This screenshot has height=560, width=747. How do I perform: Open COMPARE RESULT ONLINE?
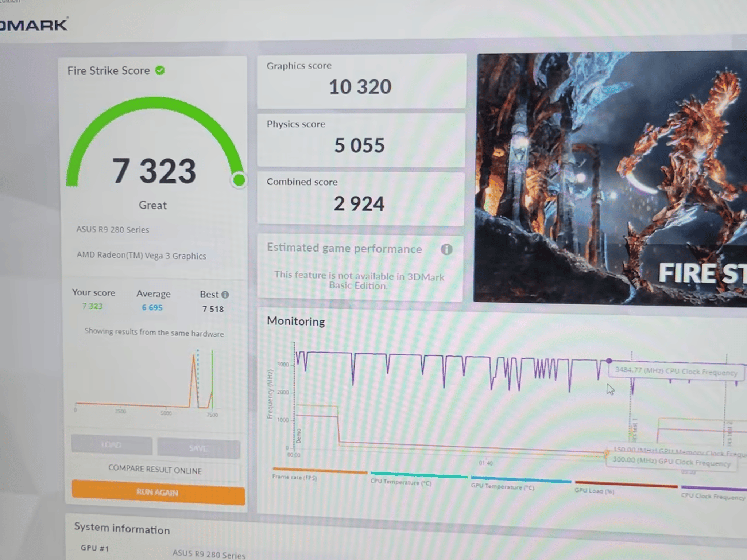[x=155, y=470]
